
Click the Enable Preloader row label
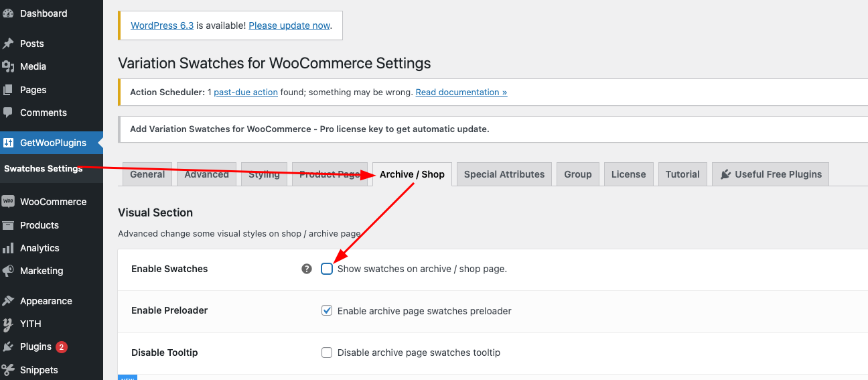[169, 310]
